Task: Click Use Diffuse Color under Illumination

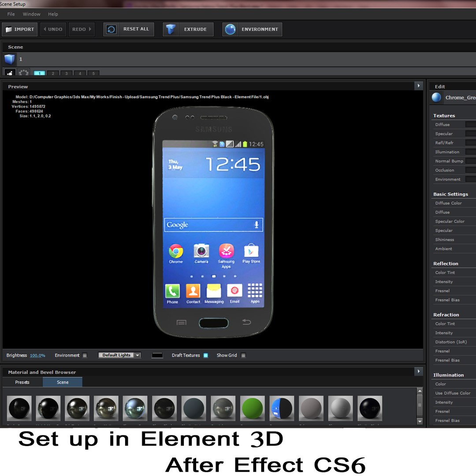Action: pyautogui.click(x=454, y=393)
